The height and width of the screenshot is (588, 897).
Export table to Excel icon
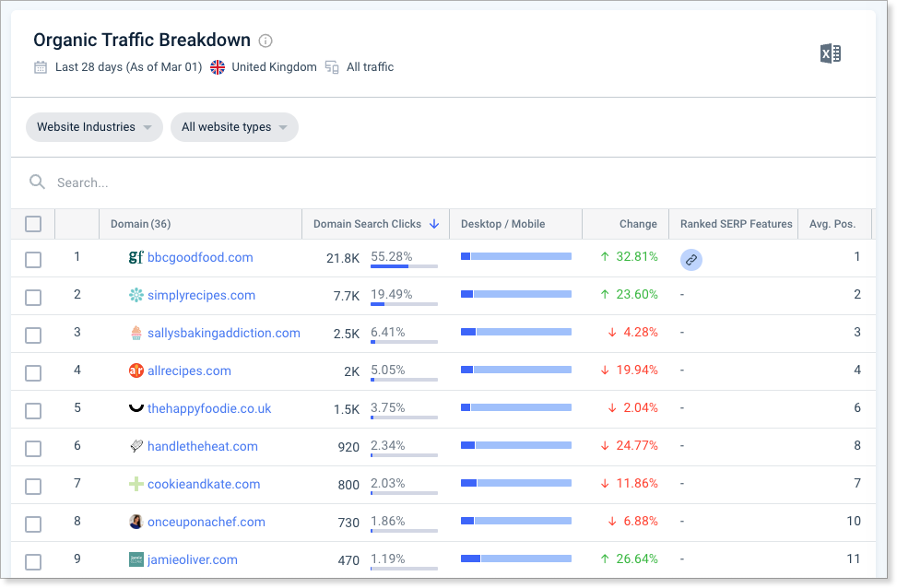[830, 53]
